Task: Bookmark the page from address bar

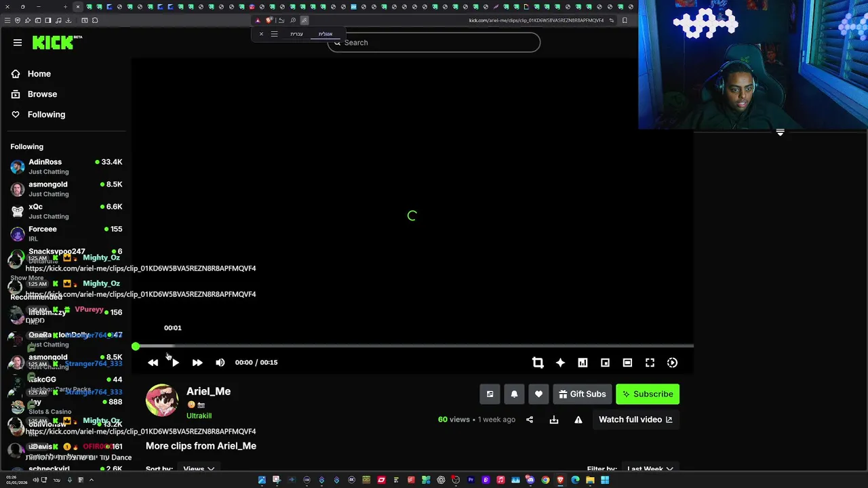Action: coord(625,20)
